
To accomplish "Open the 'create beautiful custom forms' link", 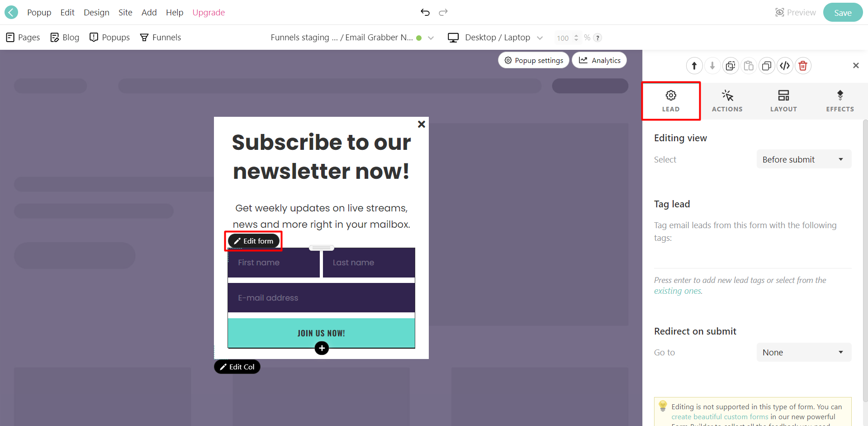I will pyautogui.click(x=720, y=416).
